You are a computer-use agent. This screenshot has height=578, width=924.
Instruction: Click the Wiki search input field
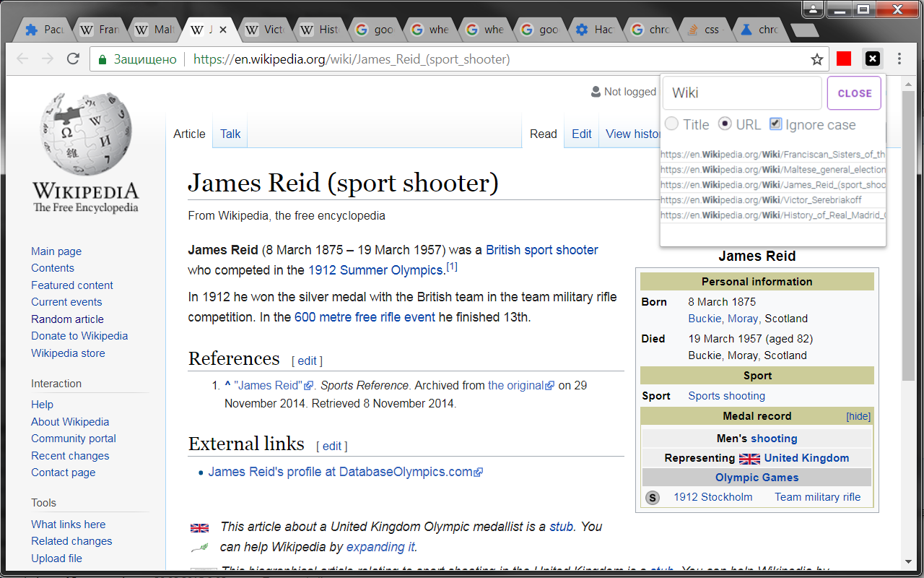[741, 93]
